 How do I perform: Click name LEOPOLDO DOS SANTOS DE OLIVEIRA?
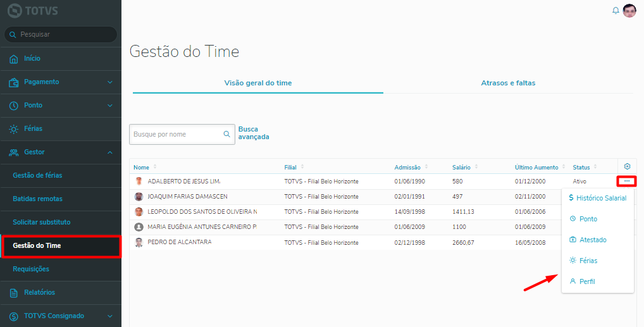point(202,211)
